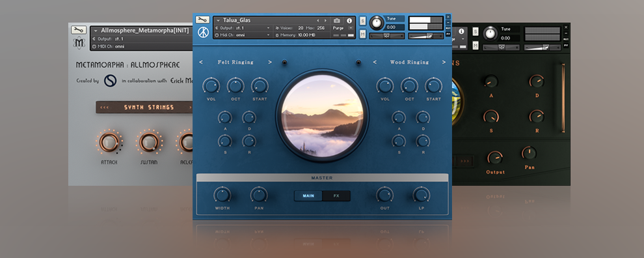Load previous instrument with Talua_Glas left arrow
Image resolution: width=644 pixels, height=258 pixels.
pos(317,20)
